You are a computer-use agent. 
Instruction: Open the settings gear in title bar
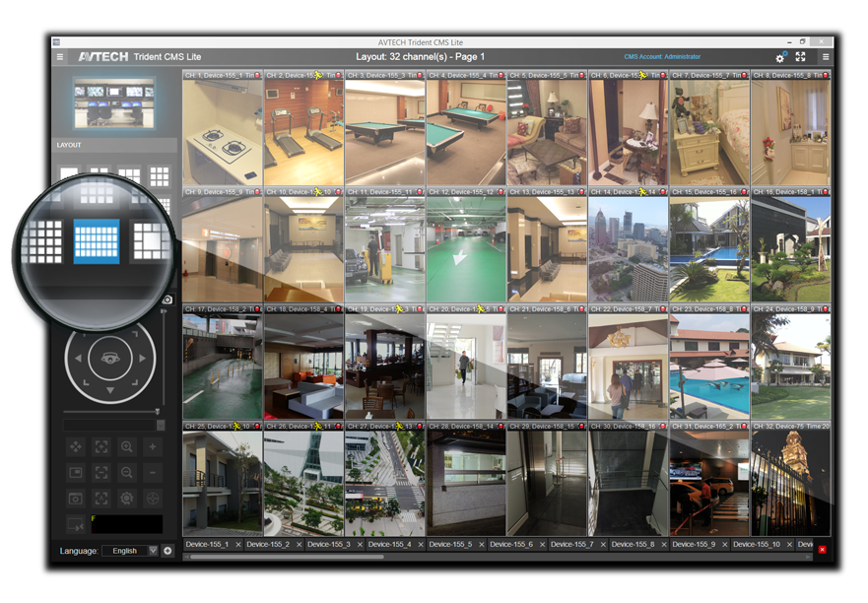click(780, 58)
